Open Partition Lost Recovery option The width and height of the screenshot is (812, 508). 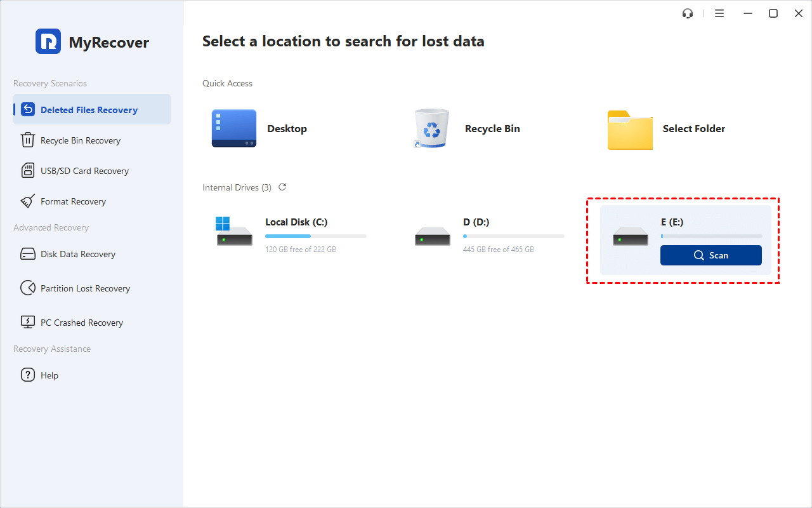(x=92, y=288)
